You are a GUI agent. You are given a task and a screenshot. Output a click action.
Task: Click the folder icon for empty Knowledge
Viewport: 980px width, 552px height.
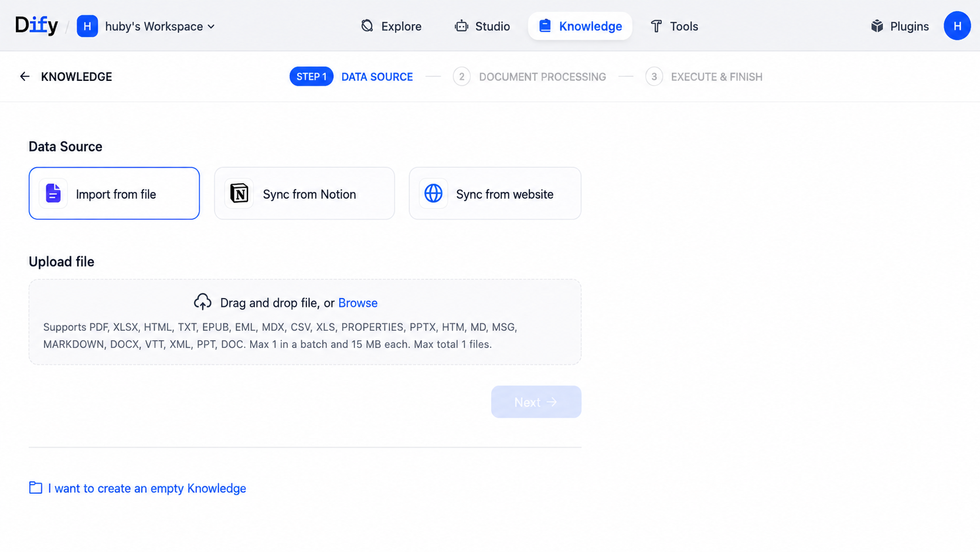click(x=36, y=487)
